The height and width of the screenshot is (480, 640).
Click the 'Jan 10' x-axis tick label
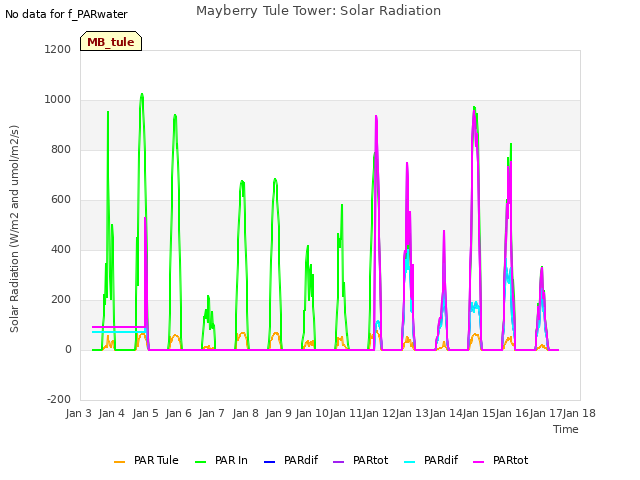(312, 413)
